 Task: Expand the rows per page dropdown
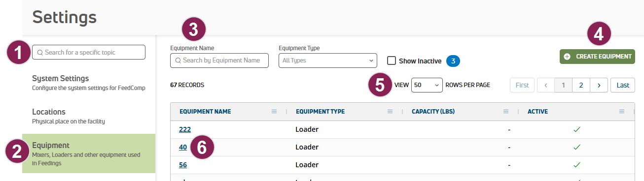click(427, 85)
